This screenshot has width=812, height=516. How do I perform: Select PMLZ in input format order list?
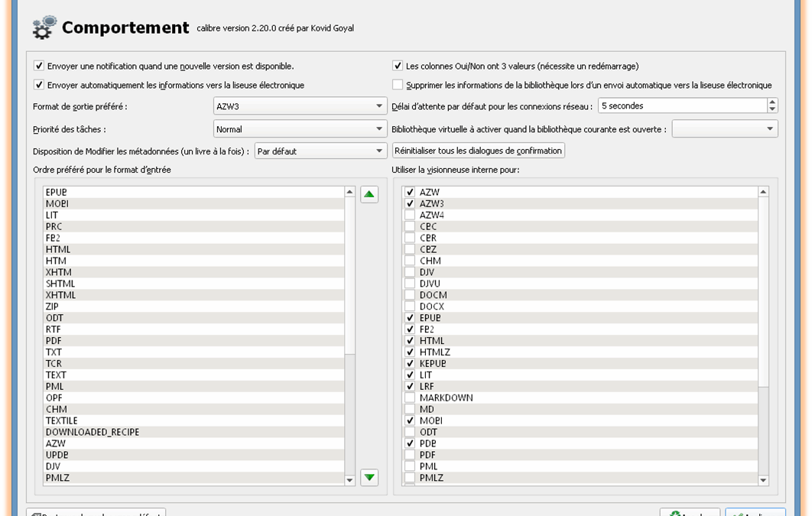point(193,477)
